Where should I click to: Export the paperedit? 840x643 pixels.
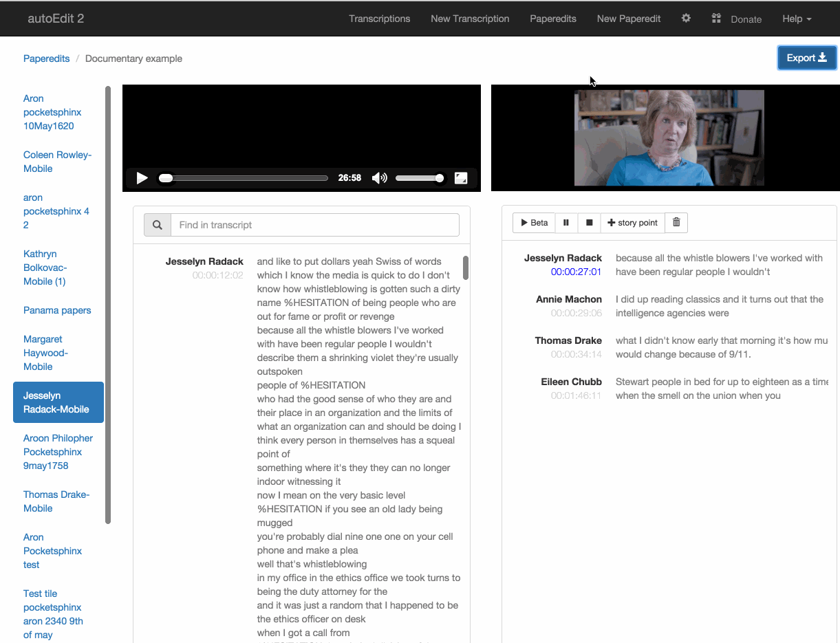[806, 58]
